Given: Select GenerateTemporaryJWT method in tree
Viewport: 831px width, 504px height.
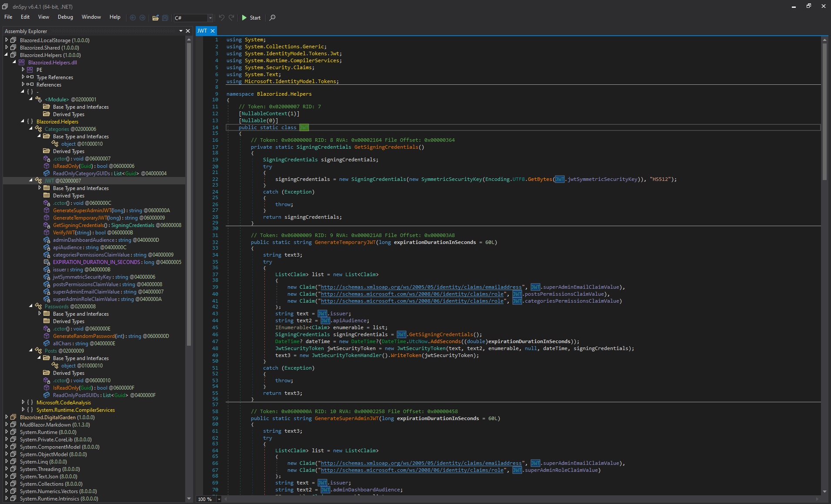Looking at the screenshot, I should 109,217.
